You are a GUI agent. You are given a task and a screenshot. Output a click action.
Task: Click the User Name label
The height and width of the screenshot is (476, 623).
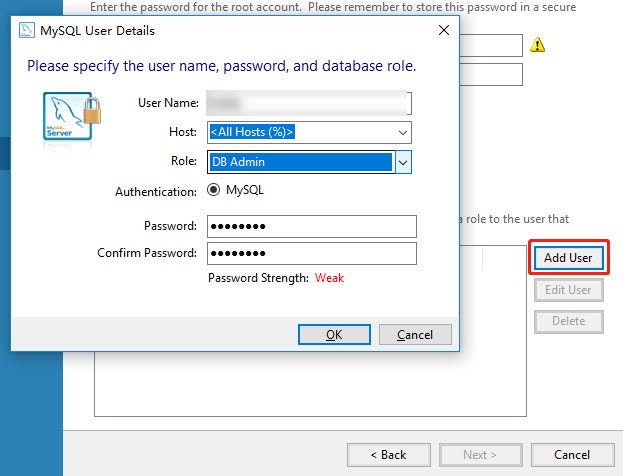tap(168, 103)
